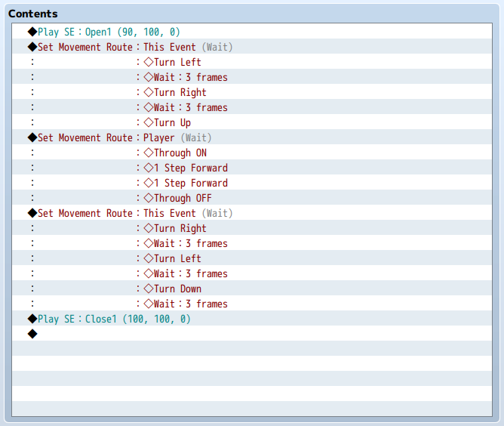This screenshot has width=504, height=426.
Task: Select the Play SE Close1 command row
Action: pyautogui.click(x=113, y=319)
